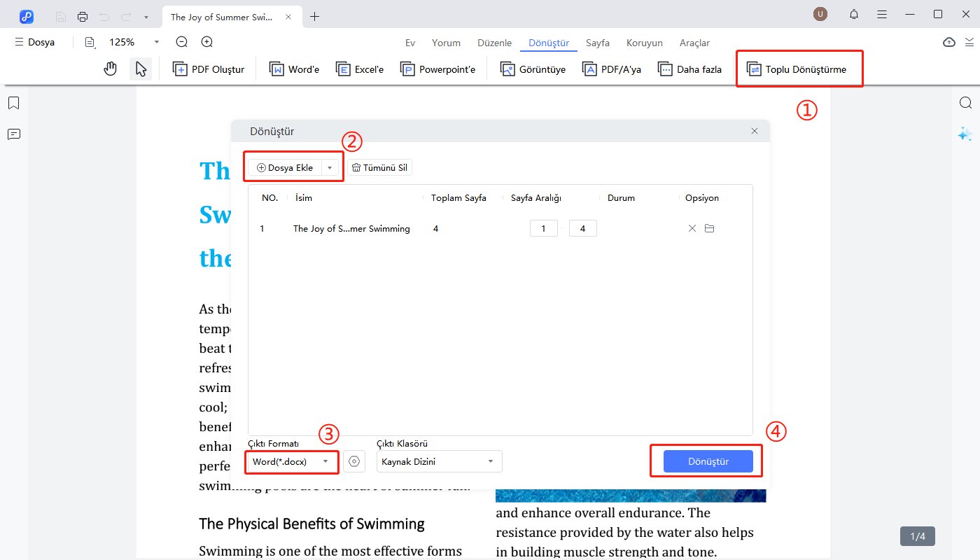Open the notifications bell
The image size is (980, 560).
click(854, 14)
